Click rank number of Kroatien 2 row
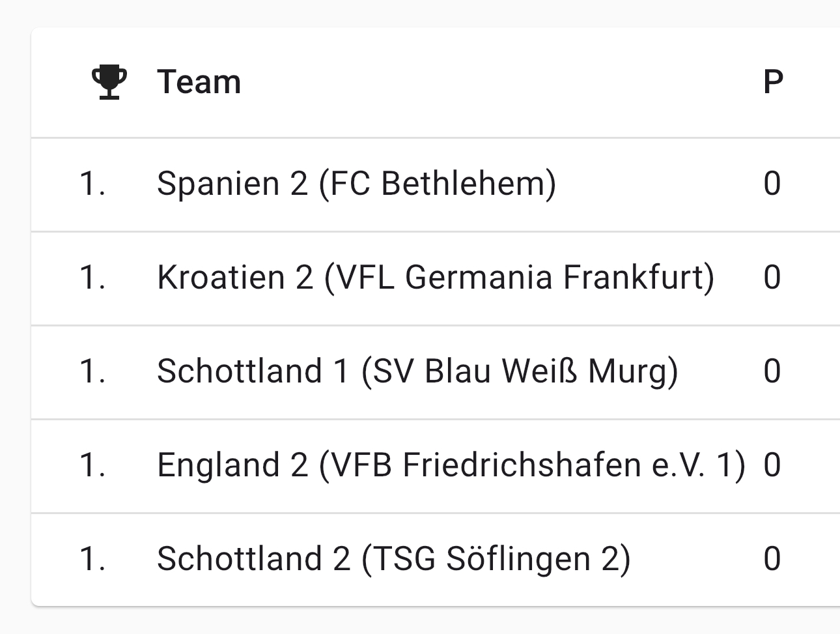Viewport: 840px width, 634px height. point(92,277)
